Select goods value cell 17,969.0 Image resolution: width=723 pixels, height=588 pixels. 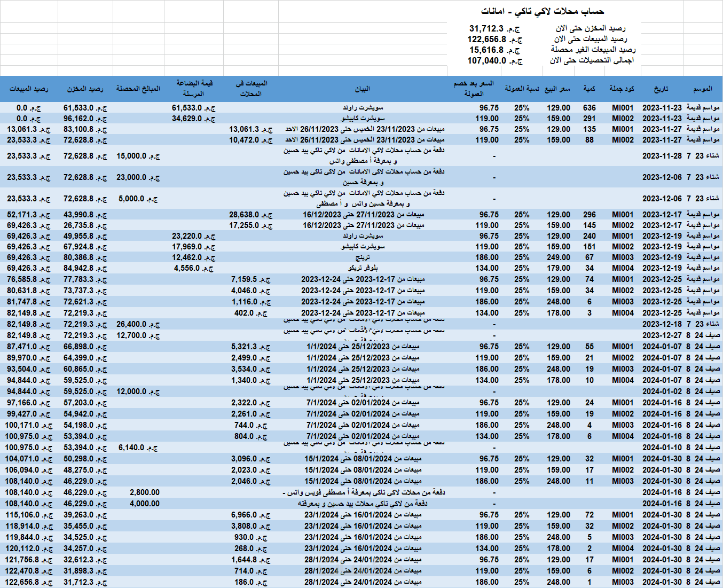[x=193, y=246]
